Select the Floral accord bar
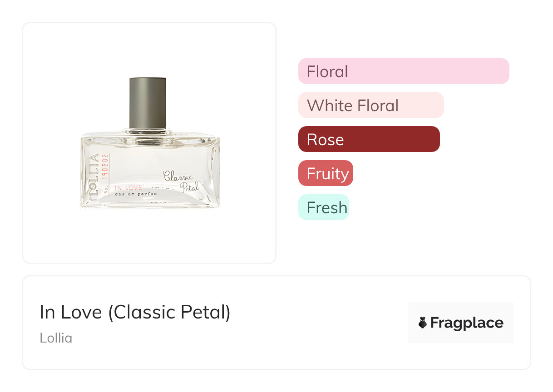Screen dimensions: 553x392 (403, 71)
